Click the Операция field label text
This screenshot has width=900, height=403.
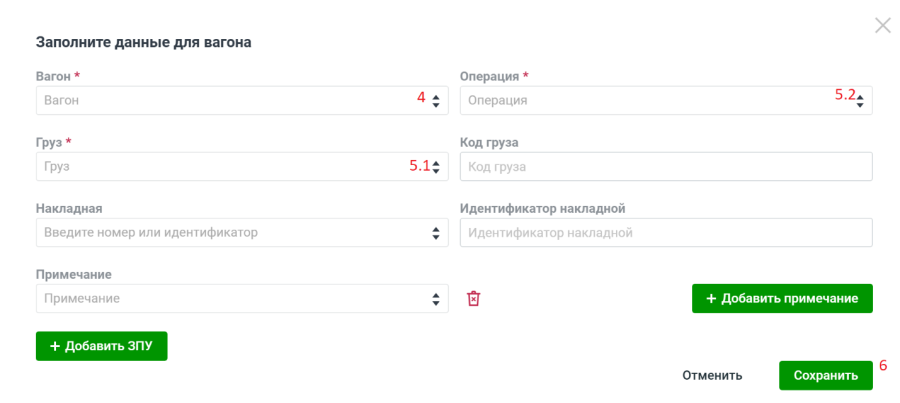point(489,76)
